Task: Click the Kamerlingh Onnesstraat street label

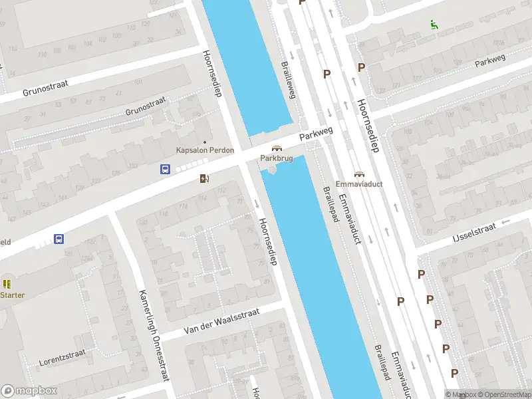Action: coord(154,335)
